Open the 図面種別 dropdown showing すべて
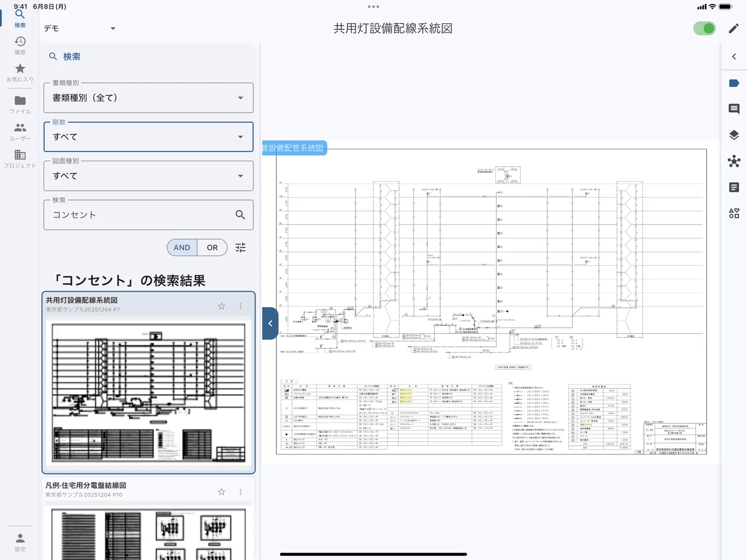The width and height of the screenshot is (747, 560). click(148, 175)
